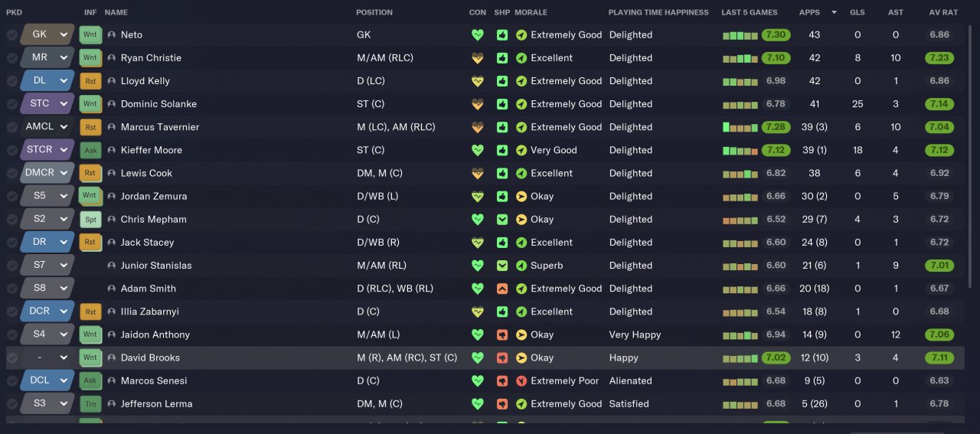The image size is (980, 434).
Task: Open Dominic Solanke's player profile by name
Action: pyautogui.click(x=158, y=104)
